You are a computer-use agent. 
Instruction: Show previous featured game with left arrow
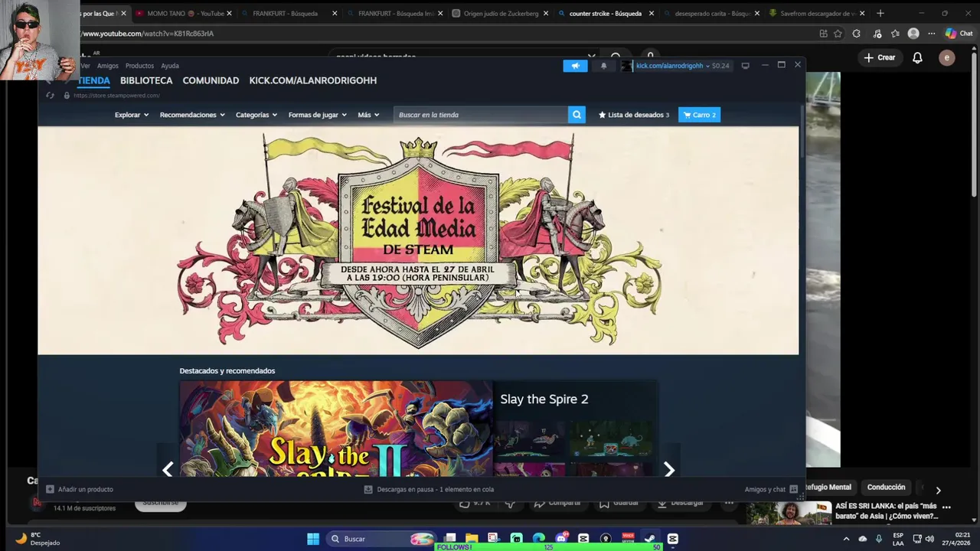pyautogui.click(x=168, y=469)
